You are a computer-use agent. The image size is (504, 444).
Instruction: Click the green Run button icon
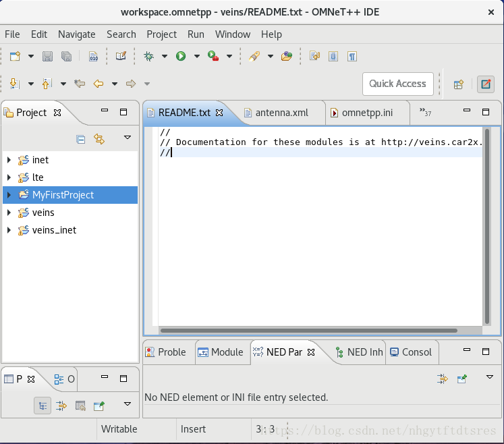point(181,56)
